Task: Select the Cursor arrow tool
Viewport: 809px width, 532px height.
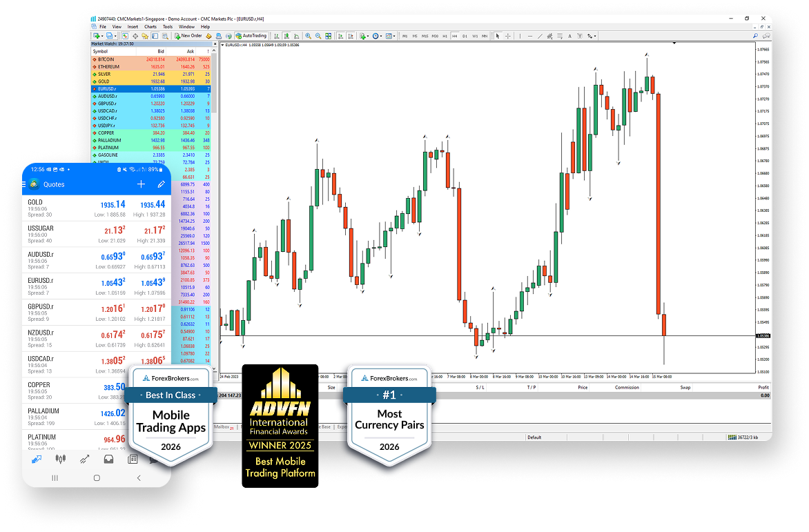Action: click(x=498, y=36)
